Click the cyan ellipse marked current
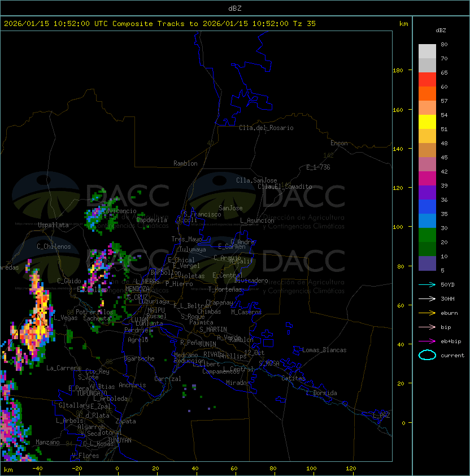The width and height of the screenshot is (470, 476). click(x=427, y=355)
